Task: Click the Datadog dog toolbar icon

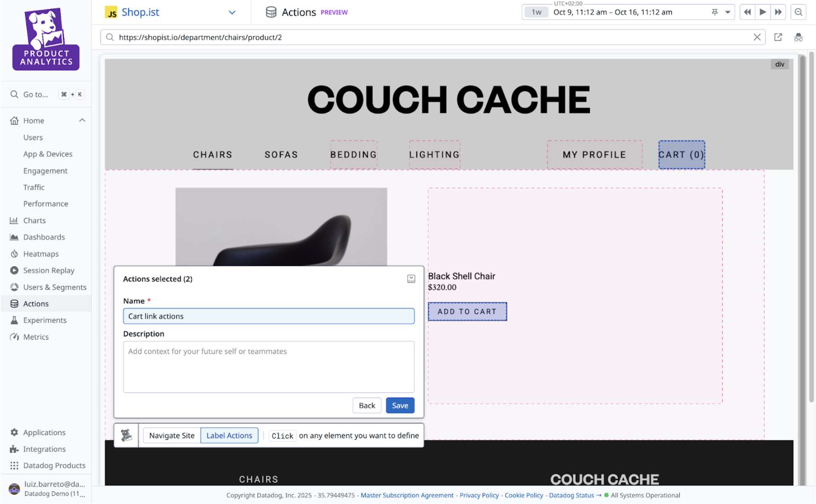Action: [x=126, y=435]
